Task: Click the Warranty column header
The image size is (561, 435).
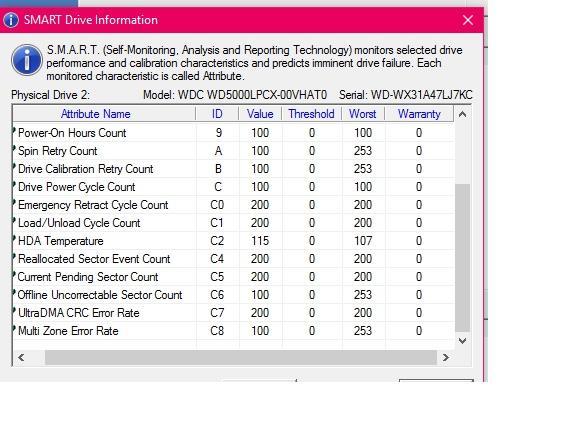Action: click(419, 114)
